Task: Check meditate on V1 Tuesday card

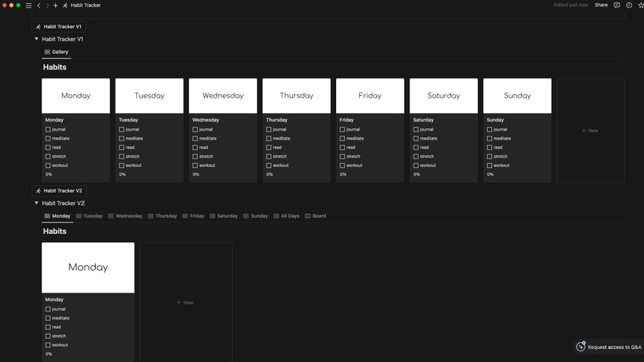Action: pyautogui.click(x=121, y=139)
